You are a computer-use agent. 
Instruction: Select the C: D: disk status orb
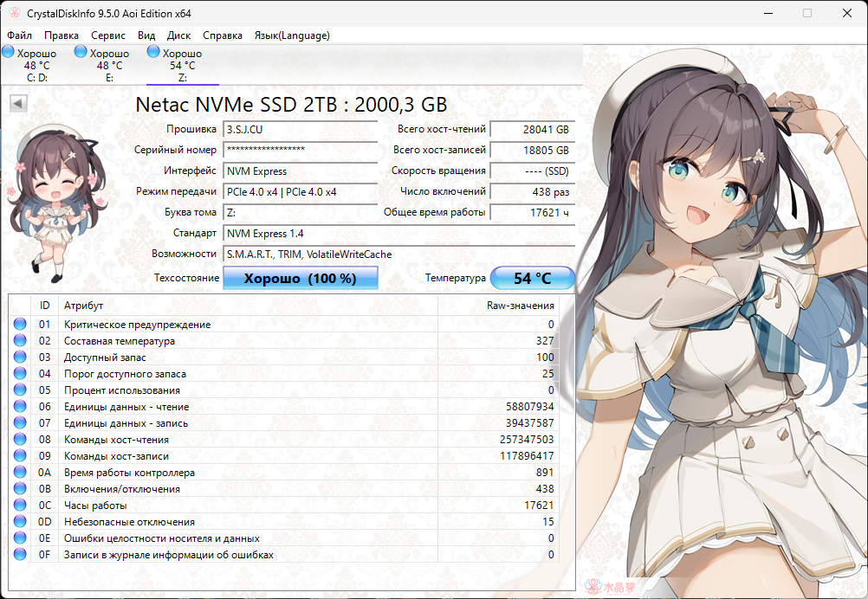tap(9, 53)
